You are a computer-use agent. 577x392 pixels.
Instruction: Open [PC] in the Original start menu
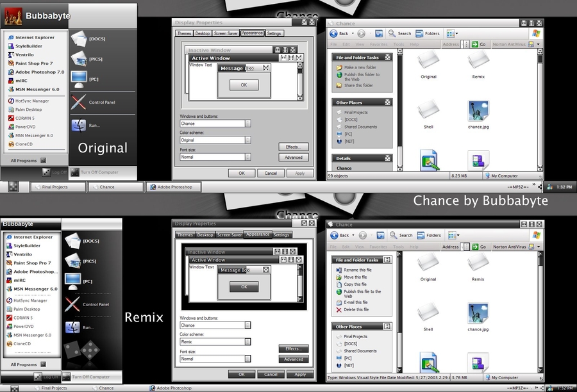pos(85,79)
